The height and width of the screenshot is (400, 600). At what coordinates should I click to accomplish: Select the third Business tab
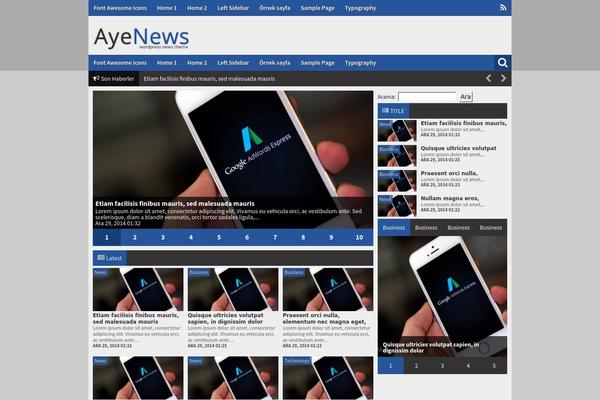[x=458, y=228]
